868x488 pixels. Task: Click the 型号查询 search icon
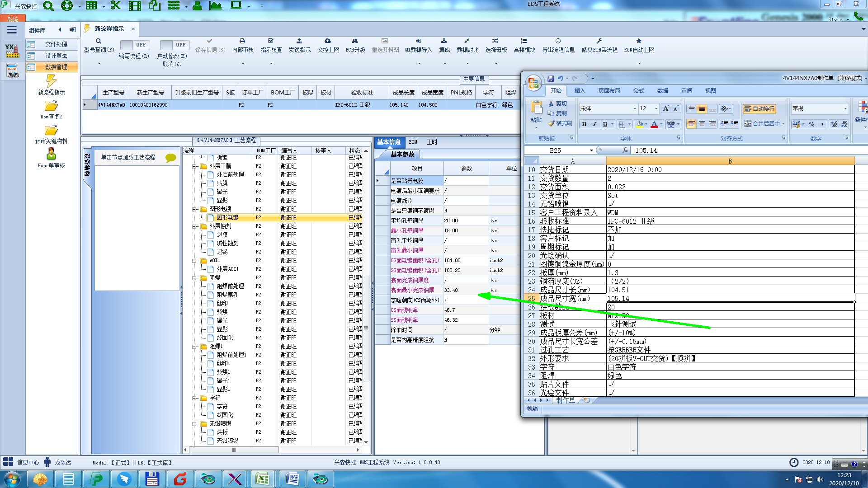(x=99, y=41)
